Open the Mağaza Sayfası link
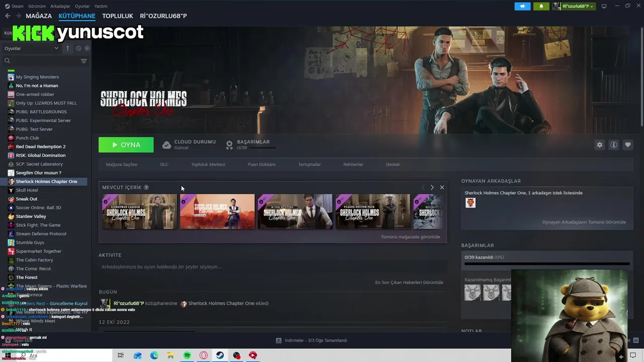 tap(121, 164)
